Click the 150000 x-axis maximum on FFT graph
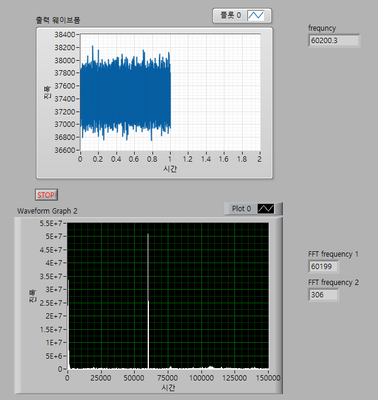378x400 pixels. tap(268, 378)
